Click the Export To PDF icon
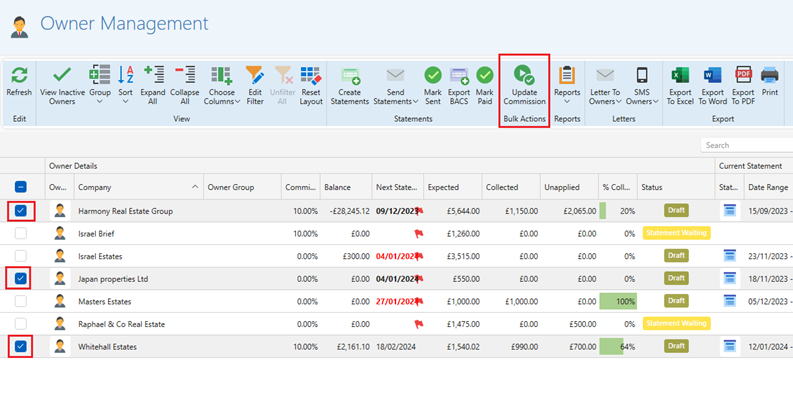This screenshot has width=793, height=420. tap(743, 76)
